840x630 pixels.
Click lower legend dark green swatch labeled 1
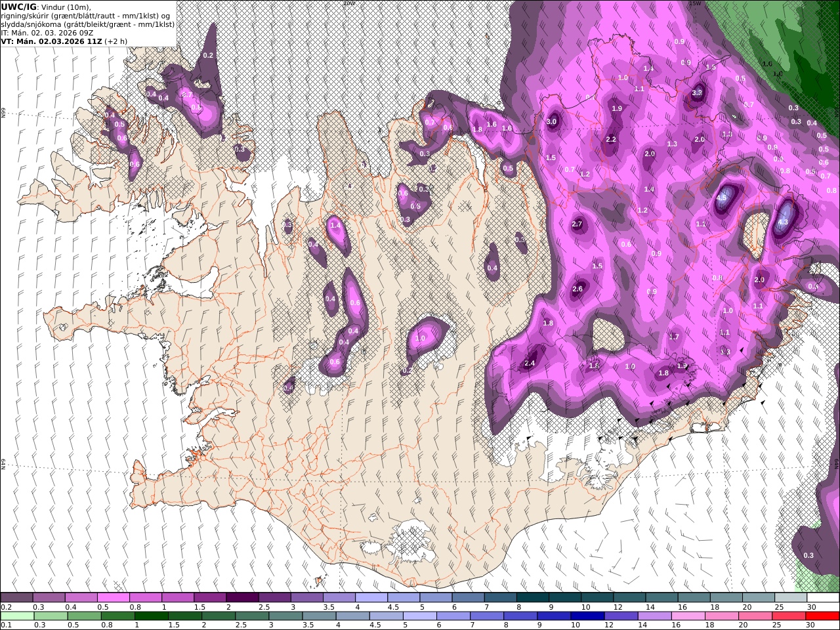point(151,616)
